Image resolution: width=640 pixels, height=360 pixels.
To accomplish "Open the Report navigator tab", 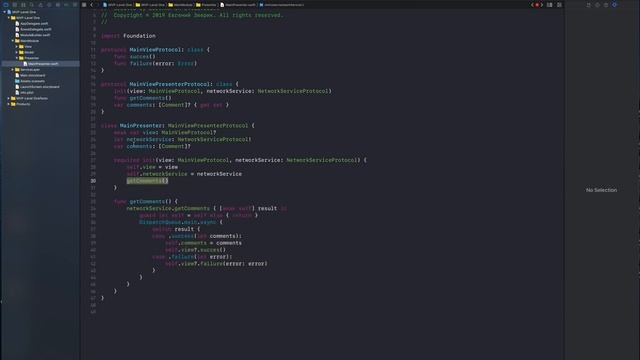I will point(75,5).
